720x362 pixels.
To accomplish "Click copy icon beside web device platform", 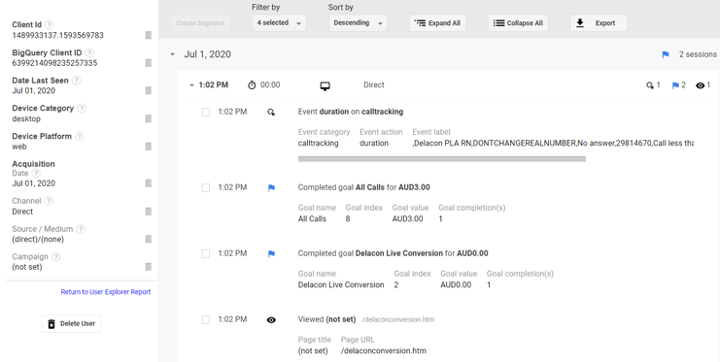I will click(148, 147).
